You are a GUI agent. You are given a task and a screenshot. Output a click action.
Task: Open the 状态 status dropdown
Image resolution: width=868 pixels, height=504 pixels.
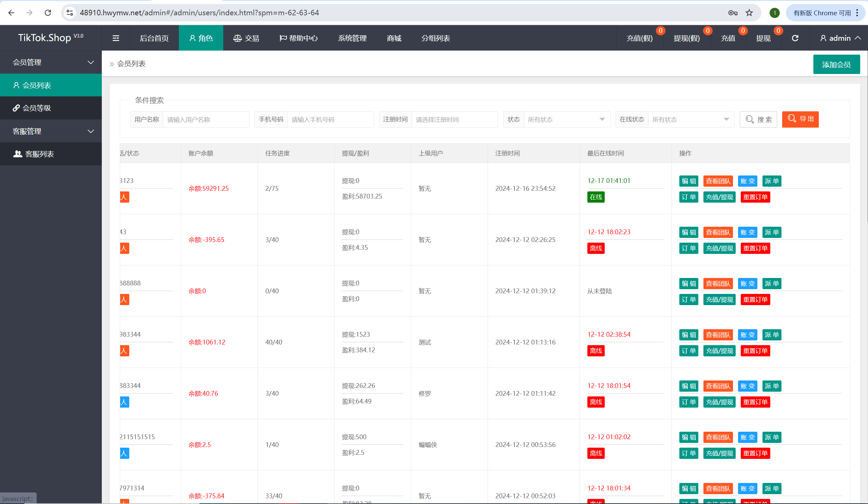(567, 119)
